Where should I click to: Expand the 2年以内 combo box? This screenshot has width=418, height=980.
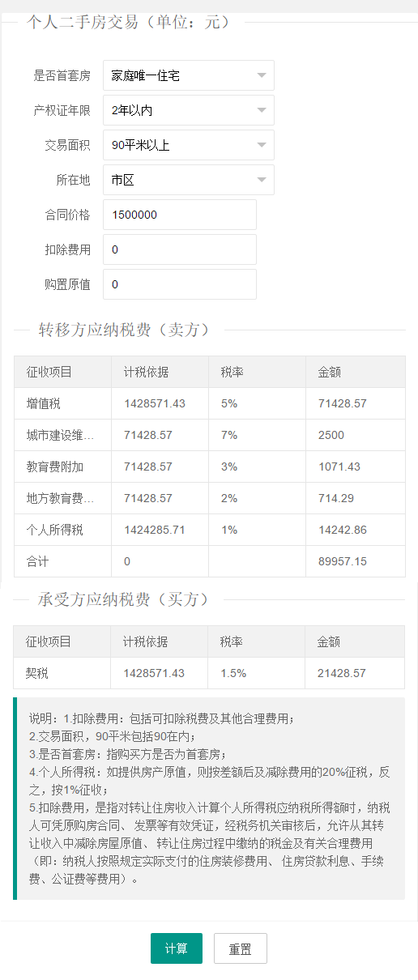189,110
